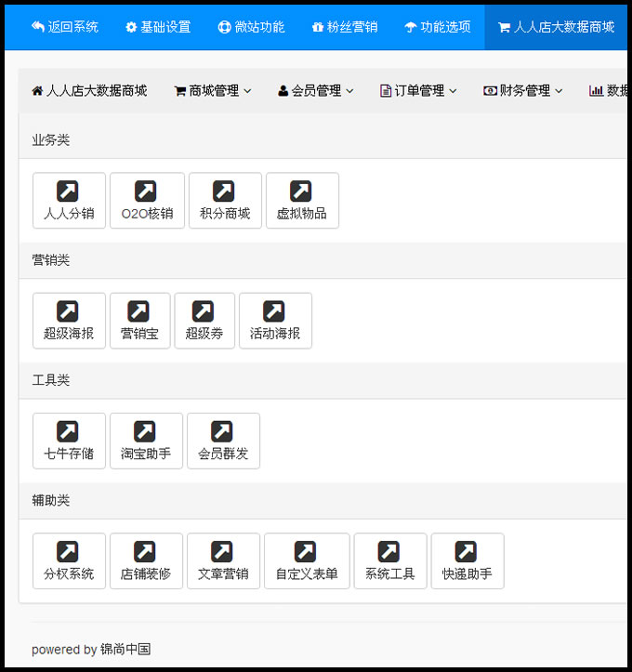This screenshot has height=672, width=632.
Task: Open the 订单管理 dropdown
Action: (418, 91)
